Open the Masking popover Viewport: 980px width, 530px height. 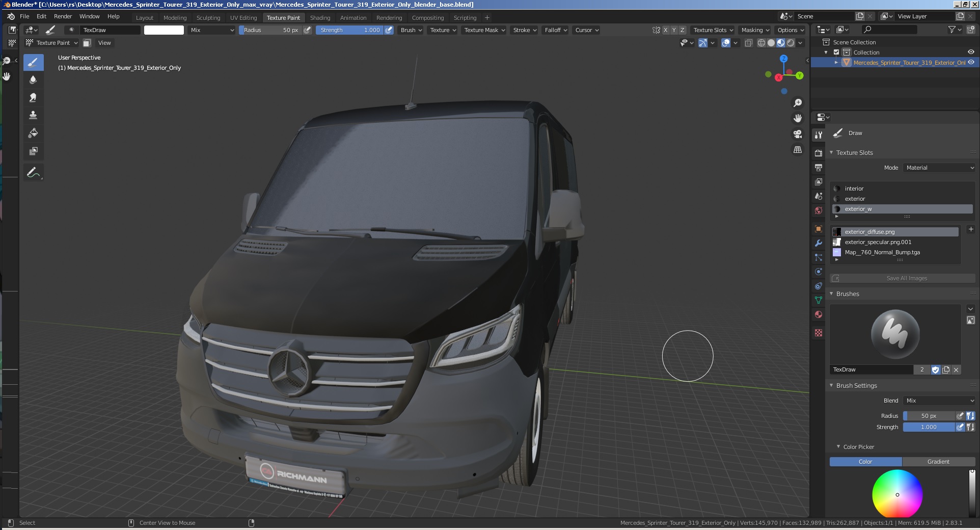tap(755, 30)
